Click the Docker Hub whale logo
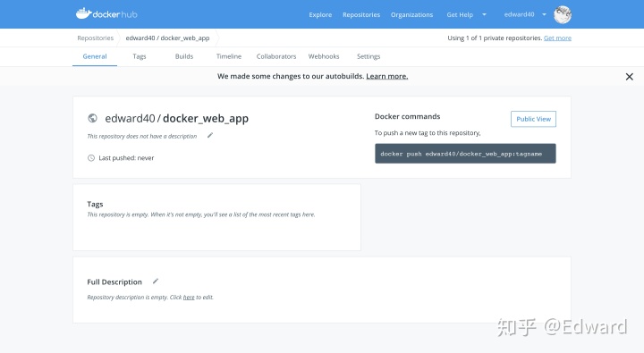The width and height of the screenshot is (644, 353). 106,14
